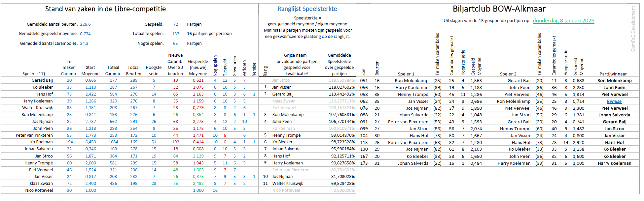Select the Totaal te spelen value 137
Image resolution: width=644 pixels, height=201 pixels.
click(x=176, y=34)
